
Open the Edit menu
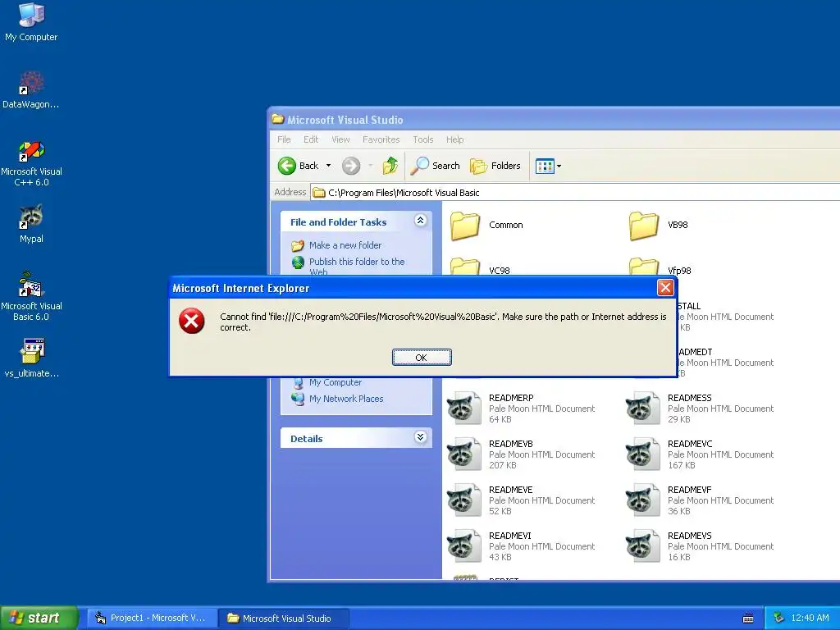pos(311,139)
